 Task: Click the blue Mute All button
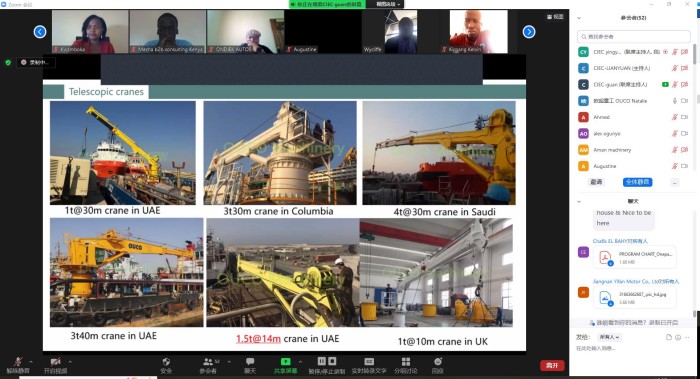point(638,182)
